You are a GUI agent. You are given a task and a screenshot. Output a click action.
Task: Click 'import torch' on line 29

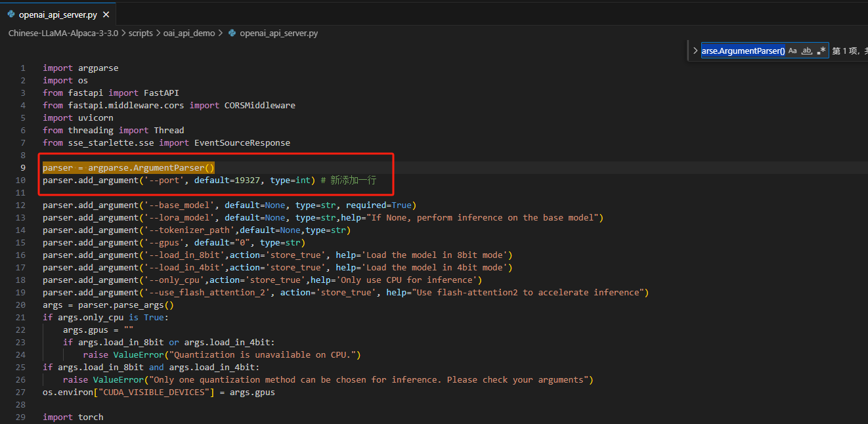(73, 417)
